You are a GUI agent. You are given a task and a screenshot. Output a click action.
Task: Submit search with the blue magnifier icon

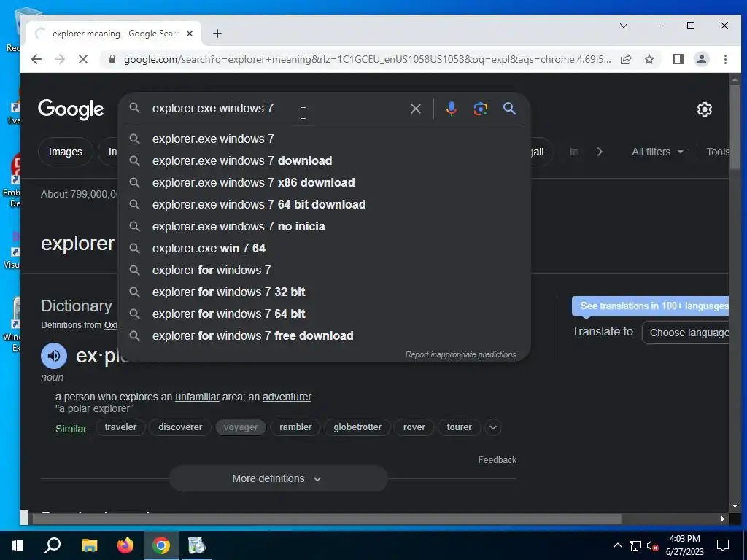(x=509, y=109)
